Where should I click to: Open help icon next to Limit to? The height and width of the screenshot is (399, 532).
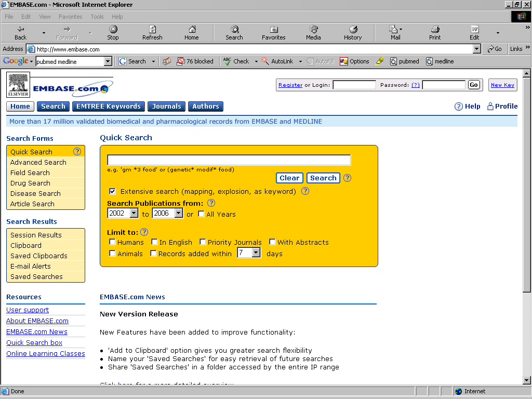click(144, 232)
